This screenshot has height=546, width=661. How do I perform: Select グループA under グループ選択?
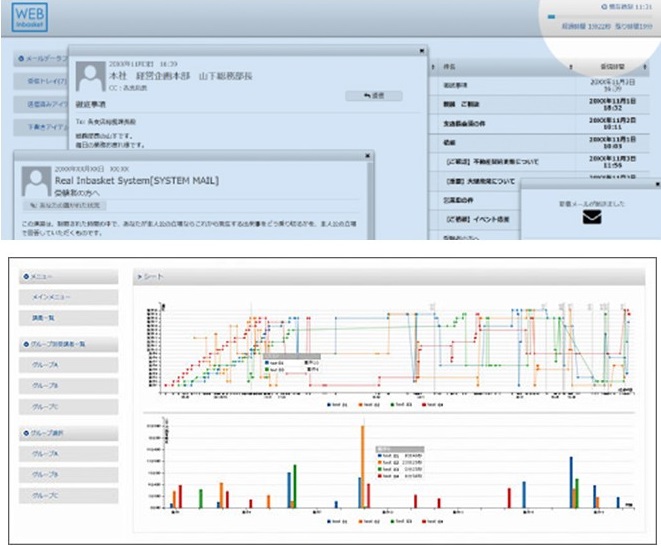tap(68, 454)
